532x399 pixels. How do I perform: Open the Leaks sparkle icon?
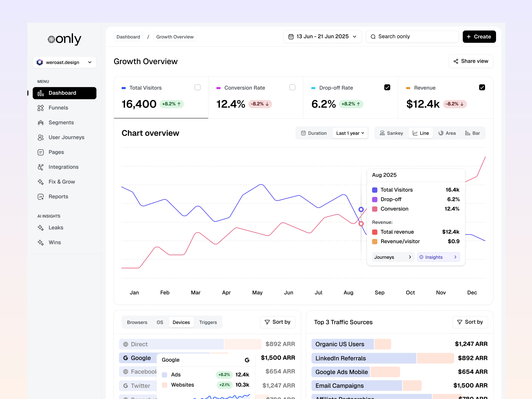(41, 228)
